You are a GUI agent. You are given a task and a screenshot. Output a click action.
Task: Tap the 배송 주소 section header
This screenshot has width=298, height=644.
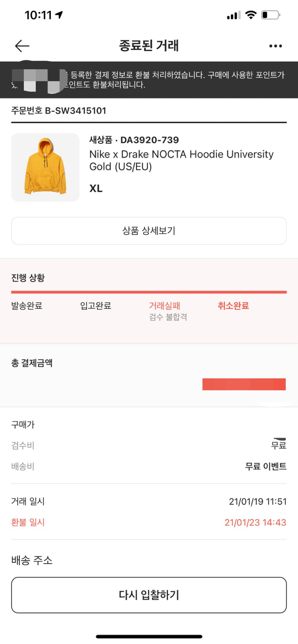tap(32, 561)
